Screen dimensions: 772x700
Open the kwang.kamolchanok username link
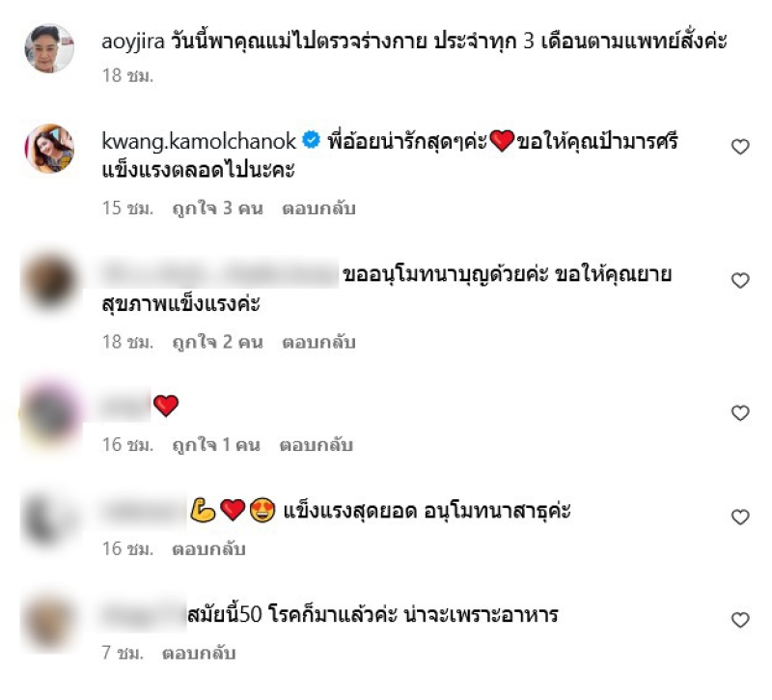coord(199,141)
